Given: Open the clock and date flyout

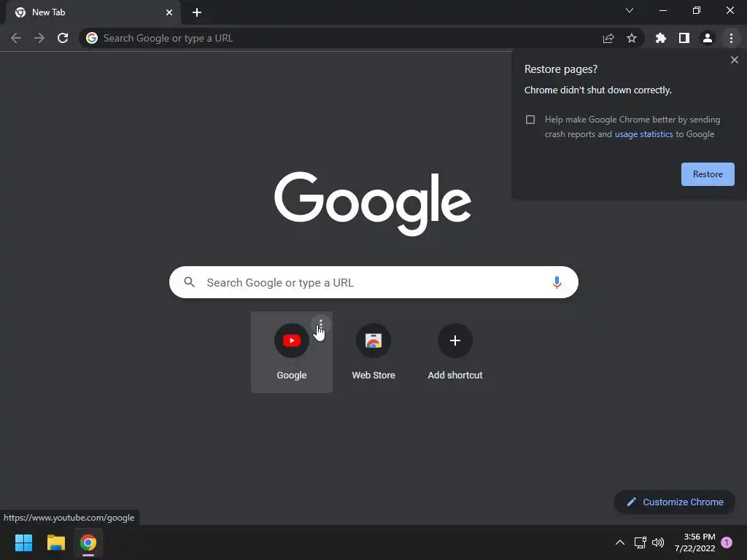Looking at the screenshot, I should click(694, 542).
